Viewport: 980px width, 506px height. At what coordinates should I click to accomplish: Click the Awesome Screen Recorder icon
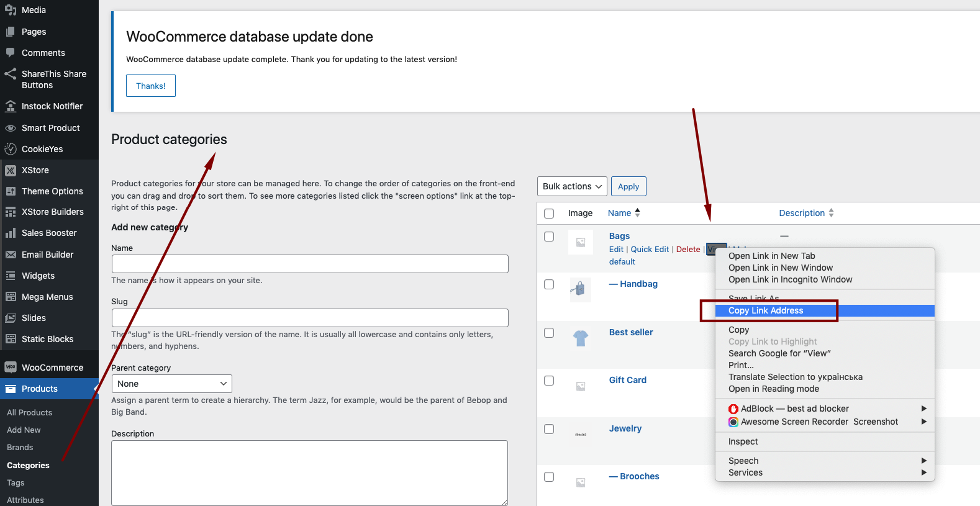click(x=733, y=422)
